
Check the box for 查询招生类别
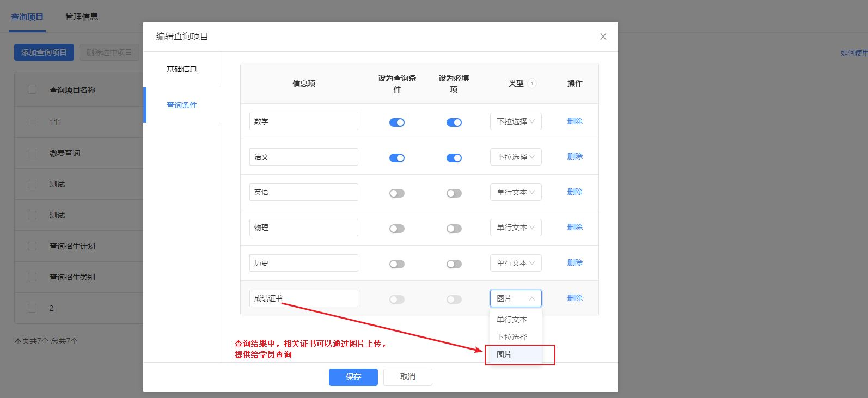pyautogui.click(x=32, y=277)
